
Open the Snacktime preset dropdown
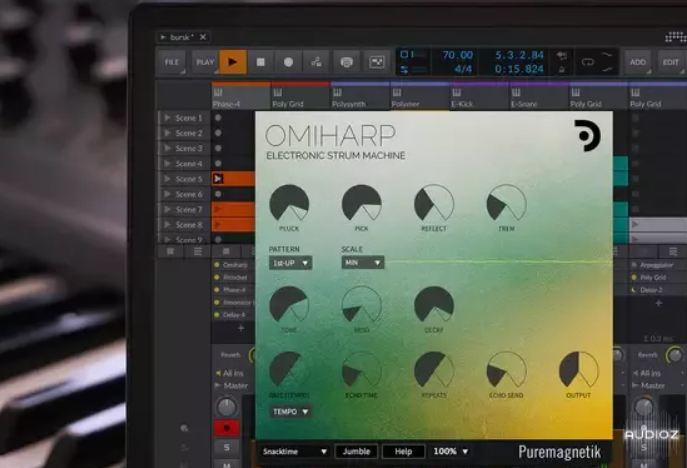point(294,451)
